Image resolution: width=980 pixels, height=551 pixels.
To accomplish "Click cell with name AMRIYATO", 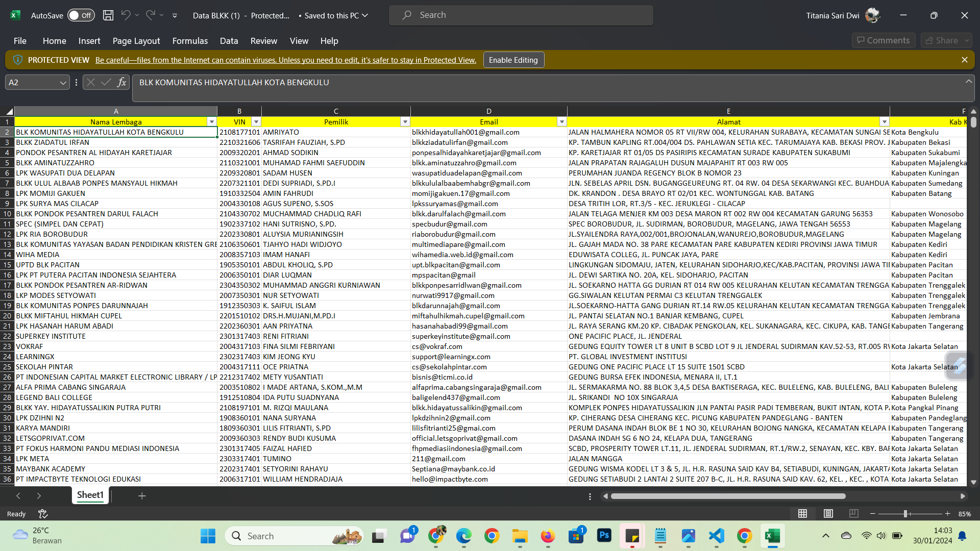I will pyautogui.click(x=336, y=132).
